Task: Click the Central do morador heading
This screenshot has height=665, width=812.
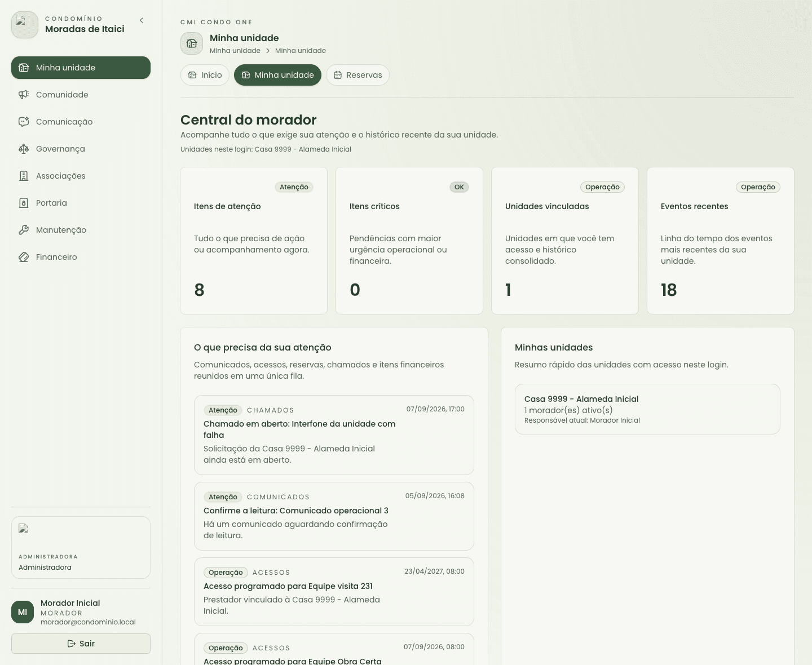Action: [x=249, y=120]
